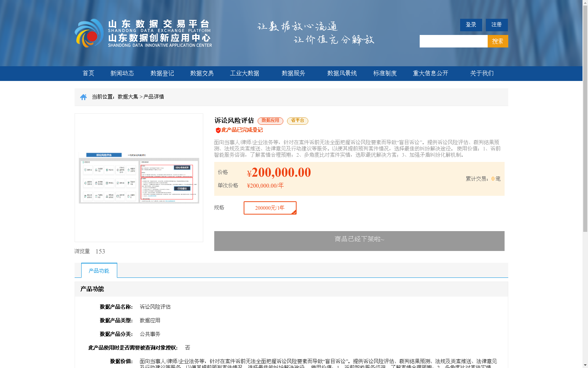
Task: Open the 首页 menu item
Action: 88,73
